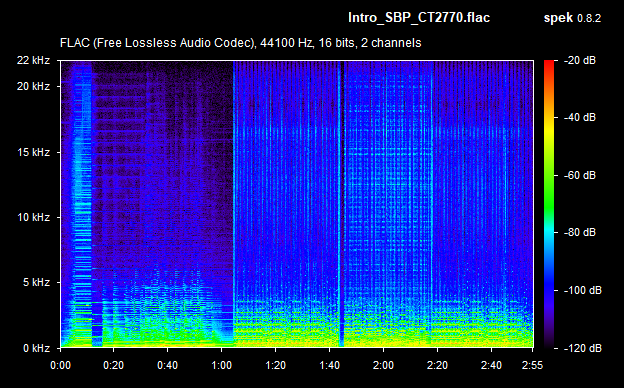Click the 2:20 time axis marker
The width and height of the screenshot is (624, 388).
(x=437, y=365)
